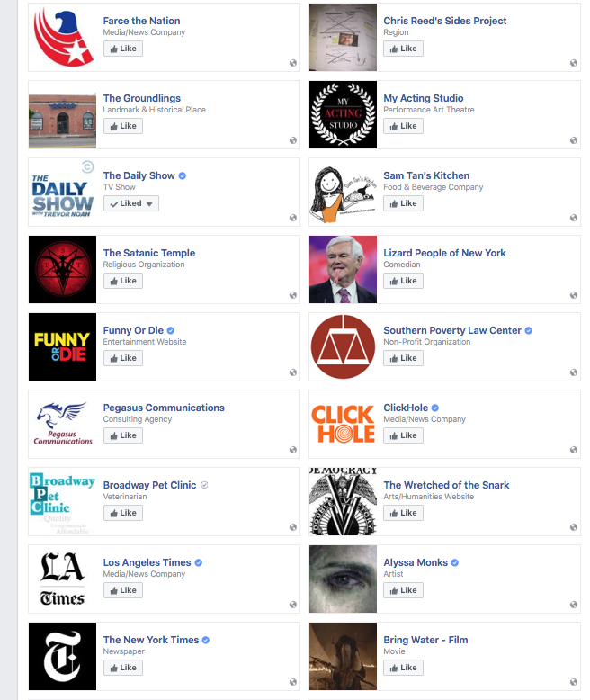
Task: Like Sam Tan's Kitchen page
Action: click(x=403, y=203)
